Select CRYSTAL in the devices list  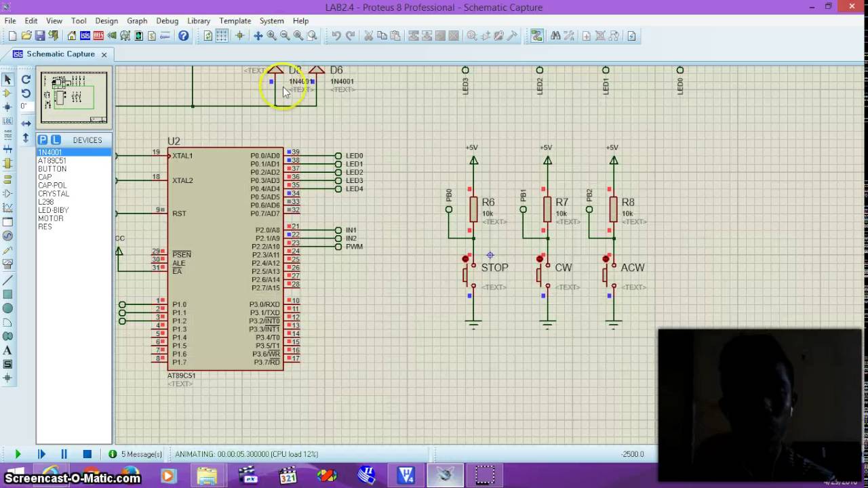pos(54,194)
